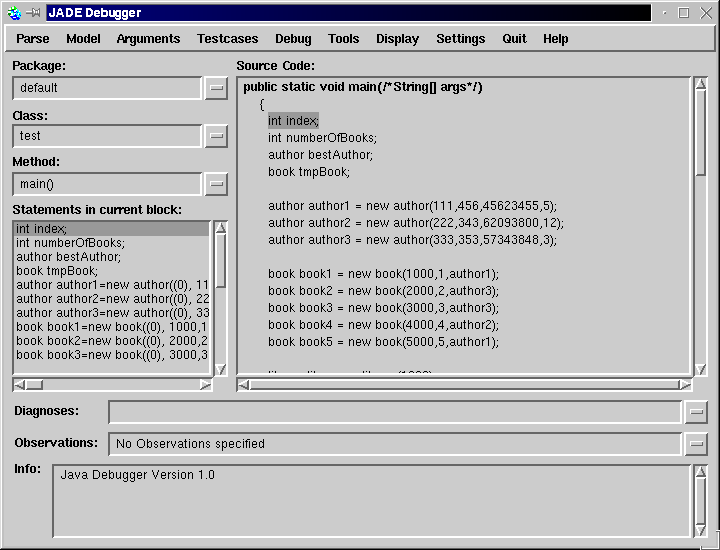Click the author2 declaration line in source

pyautogui.click(x=416, y=223)
